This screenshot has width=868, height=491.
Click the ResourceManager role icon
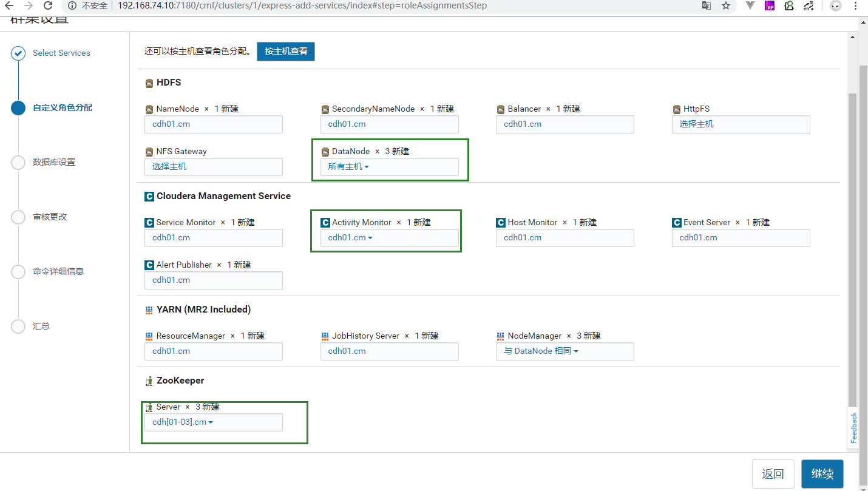pos(149,336)
